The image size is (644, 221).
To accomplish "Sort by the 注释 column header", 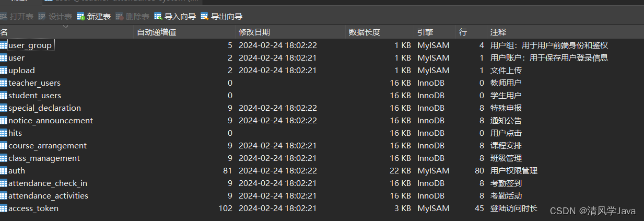I will [x=565, y=32].
